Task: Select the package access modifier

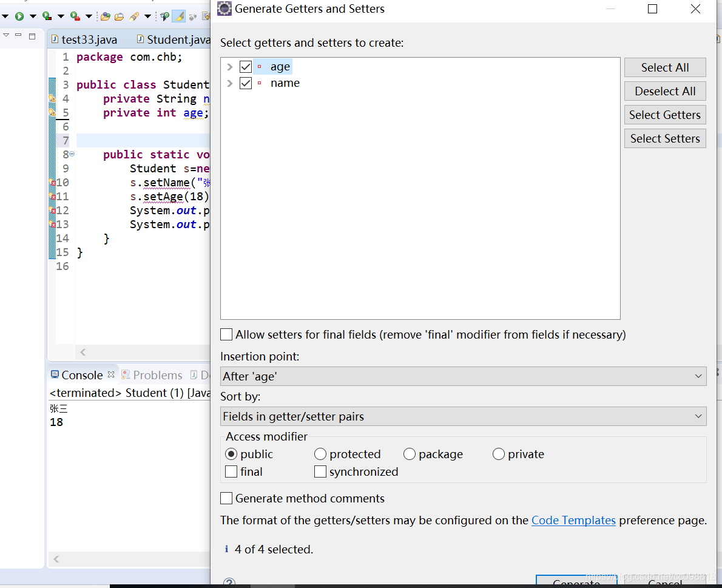Action: (410, 455)
